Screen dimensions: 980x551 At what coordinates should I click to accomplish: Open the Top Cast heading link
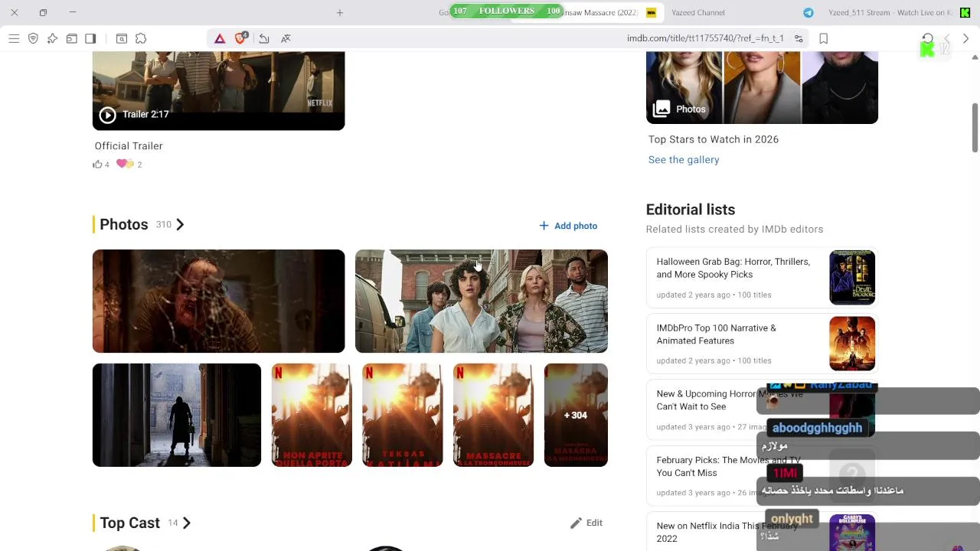[x=130, y=523]
